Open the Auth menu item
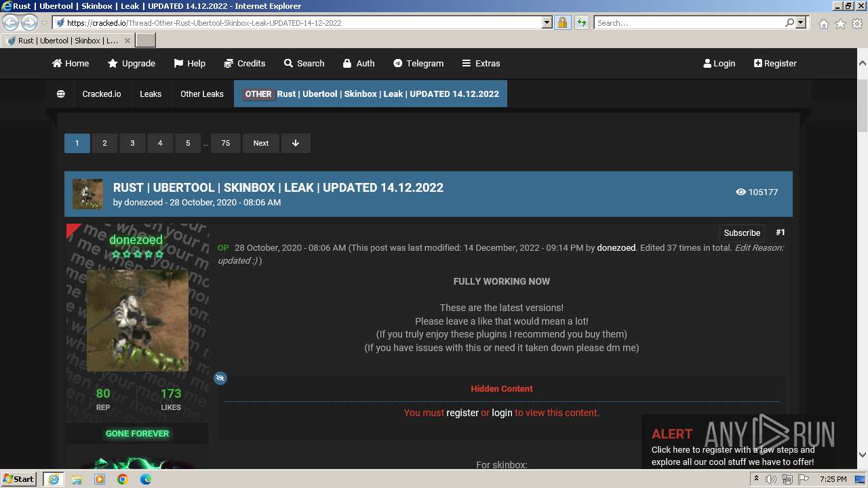 358,63
